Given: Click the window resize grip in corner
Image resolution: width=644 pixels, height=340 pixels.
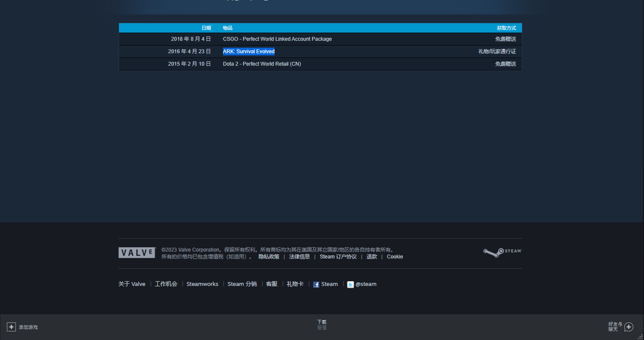Looking at the screenshot, I should [x=640, y=337].
